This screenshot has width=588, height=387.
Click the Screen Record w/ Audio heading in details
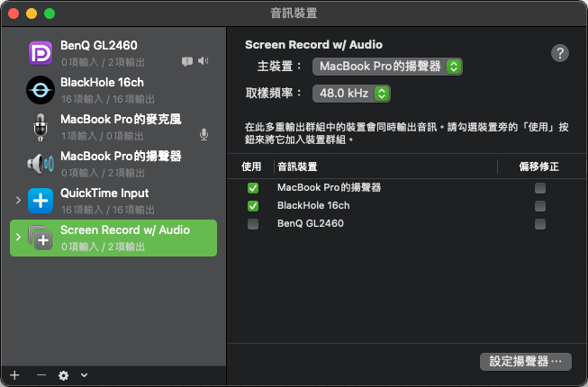coord(314,45)
